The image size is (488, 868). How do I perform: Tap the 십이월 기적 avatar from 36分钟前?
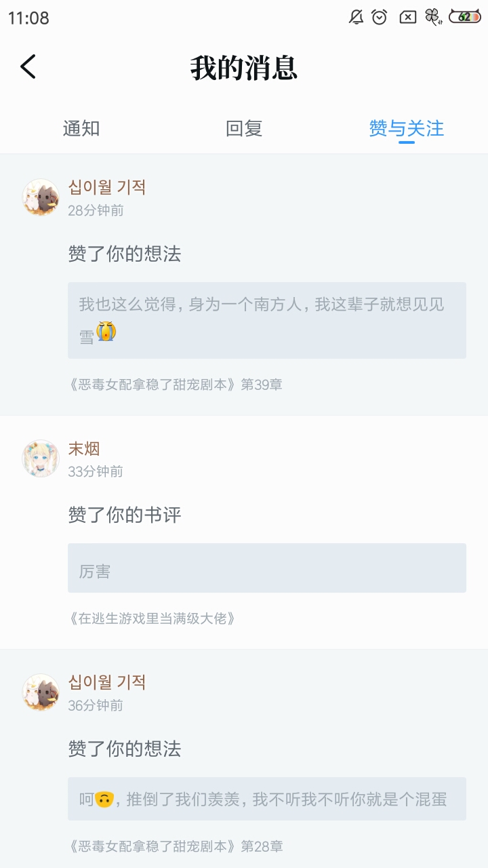tap(41, 692)
